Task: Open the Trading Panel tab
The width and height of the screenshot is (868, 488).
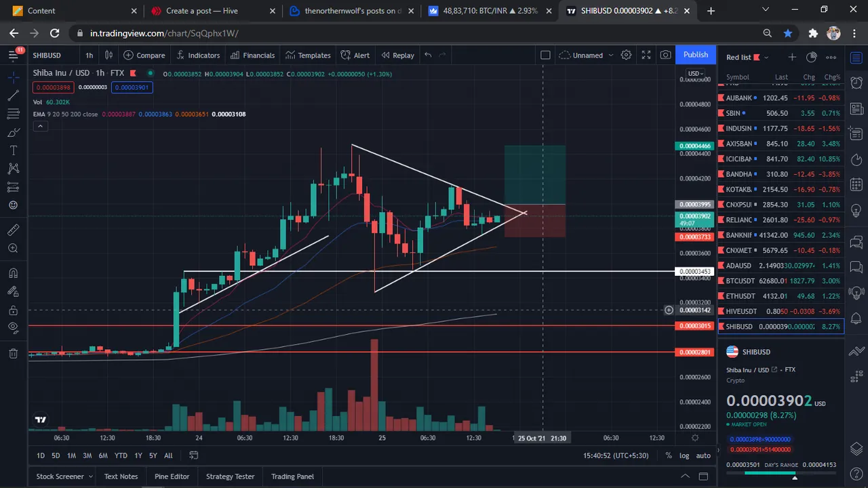Action: click(x=292, y=476)
